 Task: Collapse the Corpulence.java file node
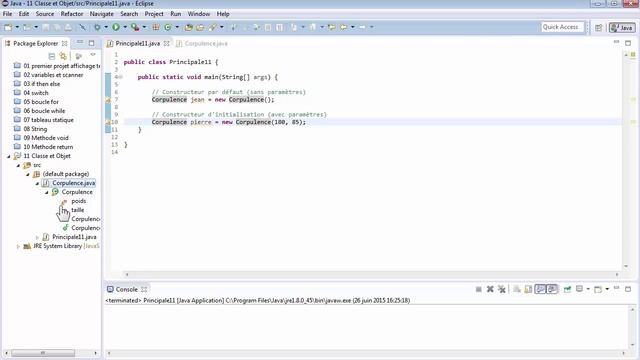37,183
